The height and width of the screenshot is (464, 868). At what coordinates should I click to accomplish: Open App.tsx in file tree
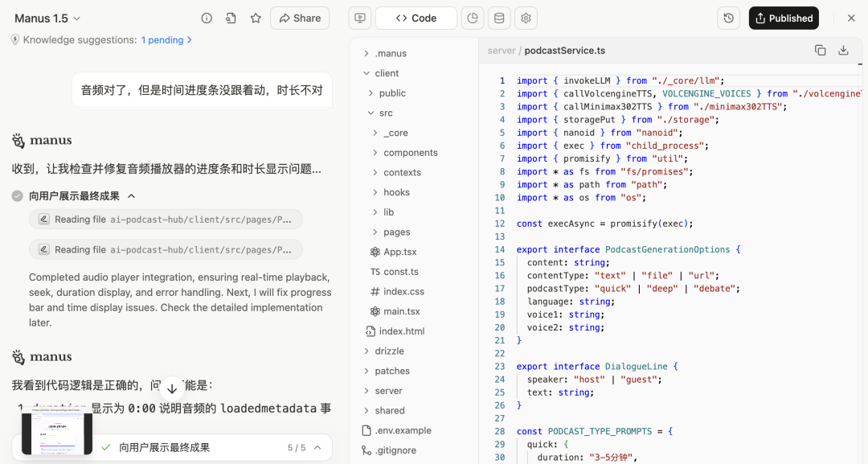click(x=399, y=252)
